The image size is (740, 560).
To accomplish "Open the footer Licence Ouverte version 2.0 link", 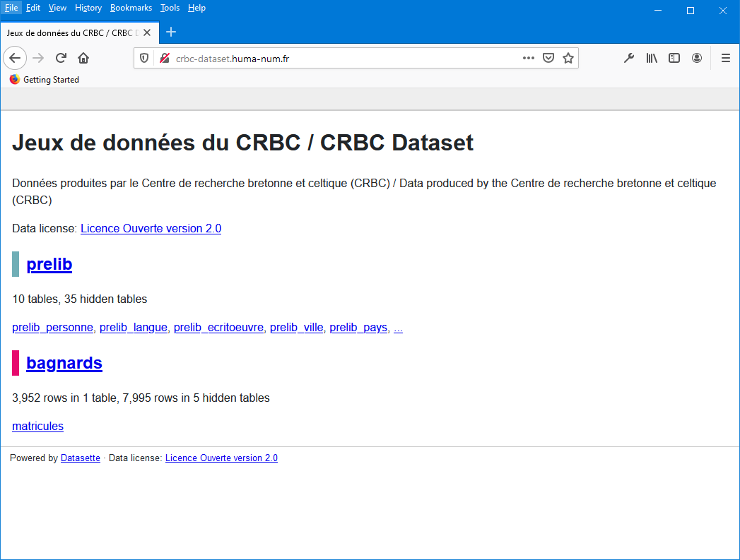I will 221,458.
